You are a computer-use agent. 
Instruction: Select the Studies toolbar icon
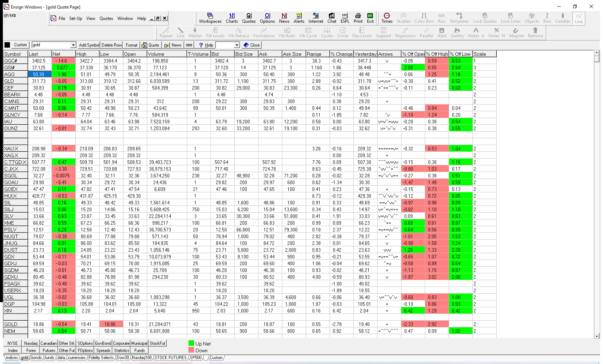404,18
